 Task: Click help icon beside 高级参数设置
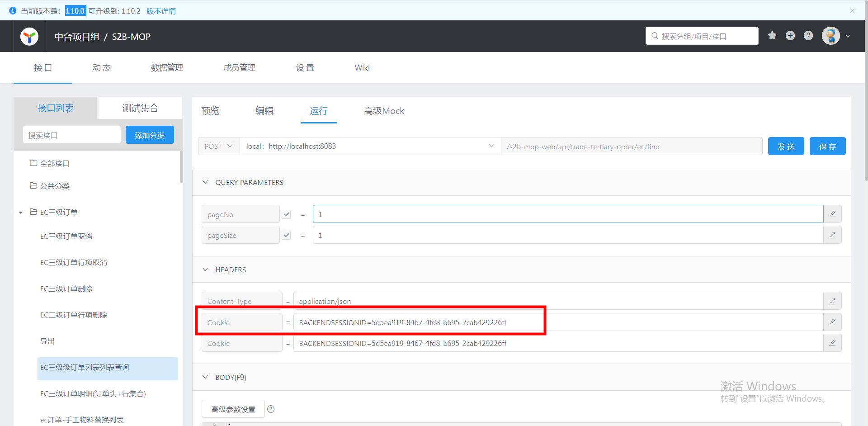pyautogui.click(x=270, y=409)
